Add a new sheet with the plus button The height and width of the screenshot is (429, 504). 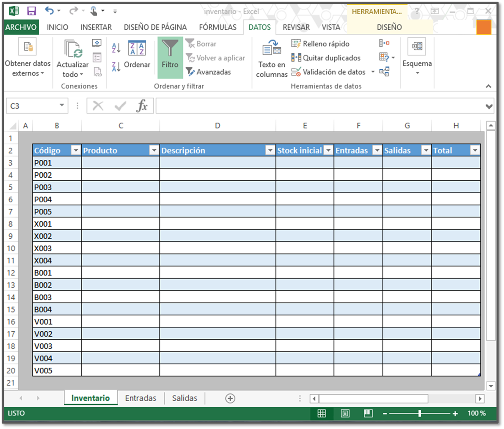[x=230, y=399]
